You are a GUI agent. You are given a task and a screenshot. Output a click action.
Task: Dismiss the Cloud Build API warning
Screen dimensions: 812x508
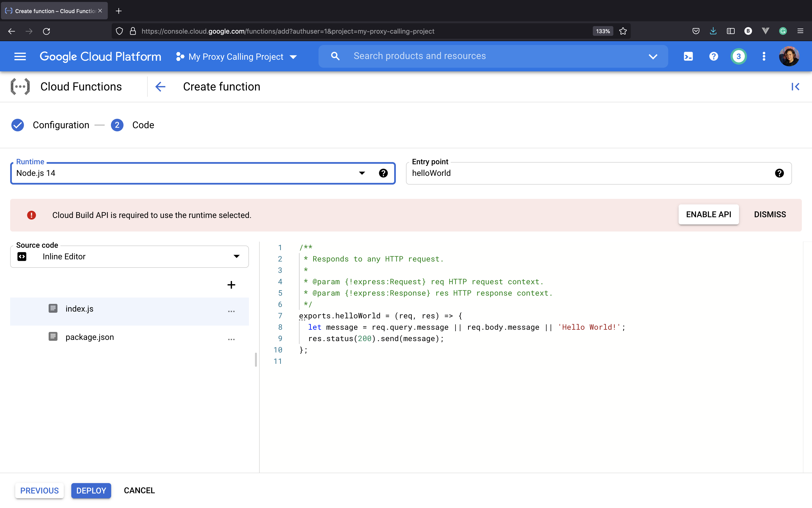[x=770, y=214]
